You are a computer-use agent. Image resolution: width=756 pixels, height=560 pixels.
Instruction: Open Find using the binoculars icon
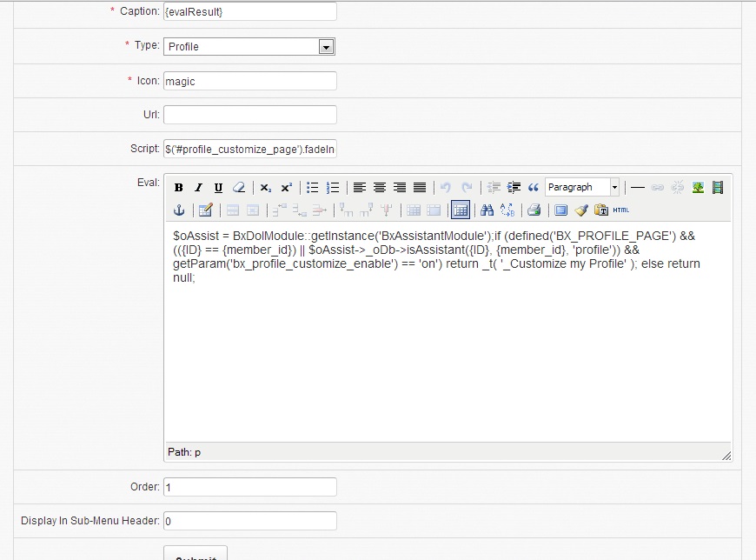pos(487,210)
